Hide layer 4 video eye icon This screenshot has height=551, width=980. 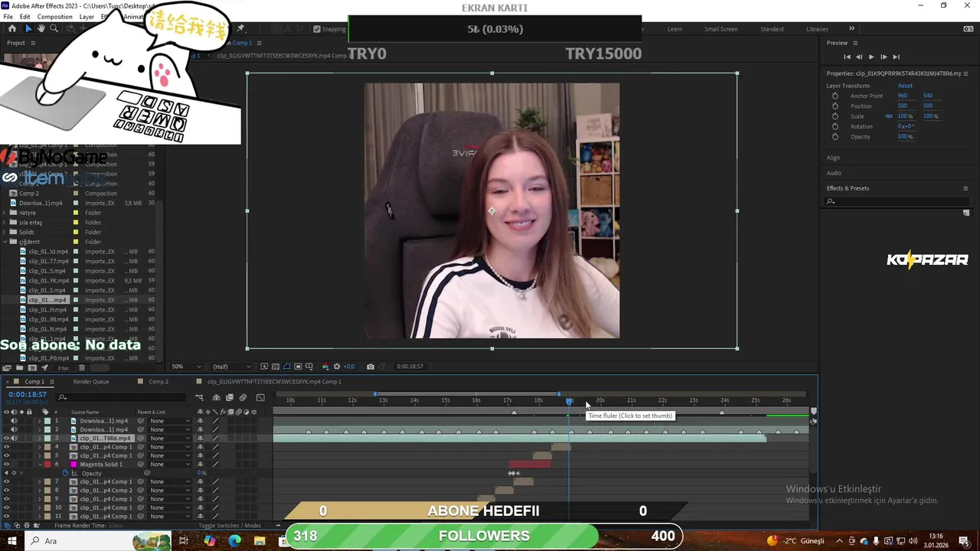pos(7,447)
